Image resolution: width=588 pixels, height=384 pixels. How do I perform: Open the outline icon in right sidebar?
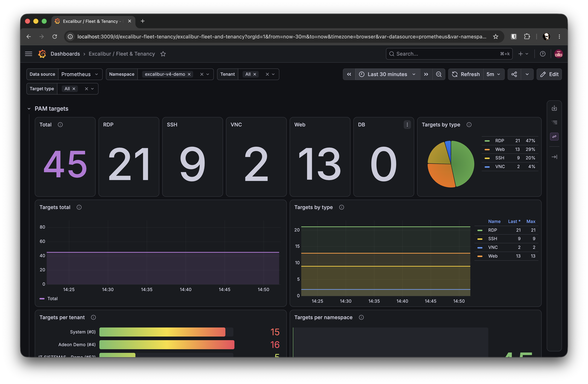pos(554,122)
